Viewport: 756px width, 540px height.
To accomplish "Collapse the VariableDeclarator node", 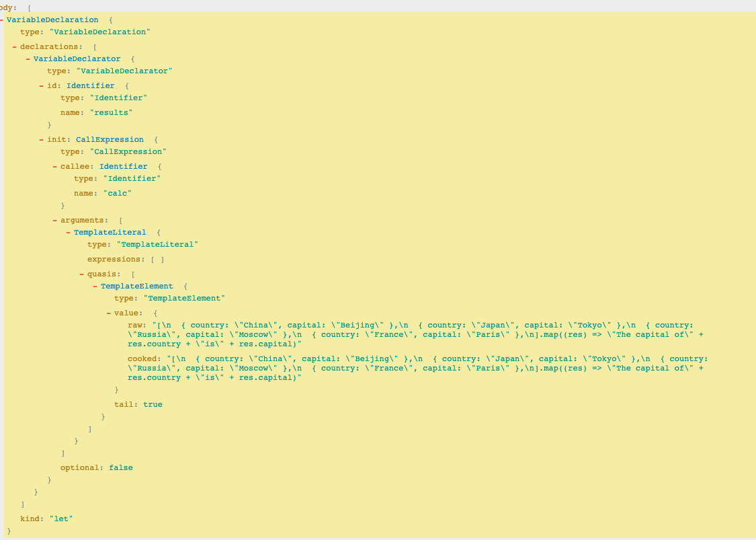I will (x=28, y=59).
